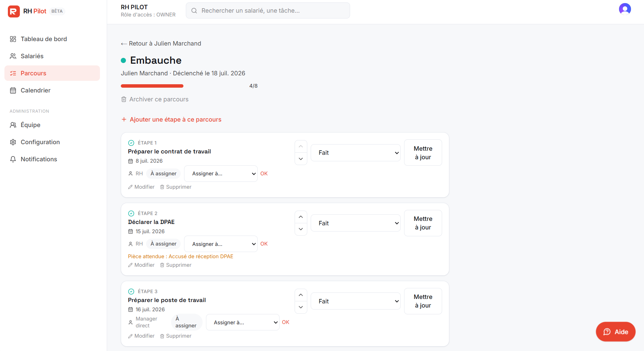Select Parcours in the sidebar
644x351 pixels.
pyautogui.click(x=52, y=73)
